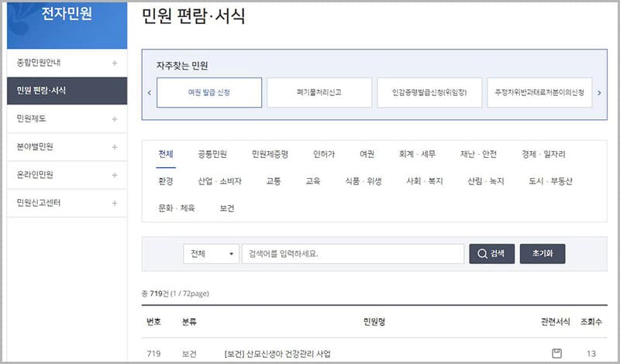The height and width of the screenshot is (364, 620).
Task: Select the 환경 category tab
Action: click(165, 181)
